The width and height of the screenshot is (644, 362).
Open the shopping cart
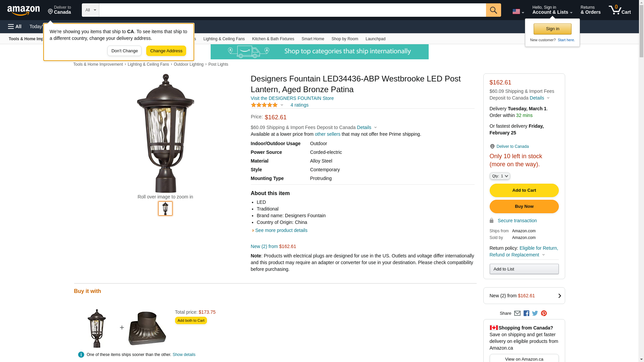coord(620,10)
